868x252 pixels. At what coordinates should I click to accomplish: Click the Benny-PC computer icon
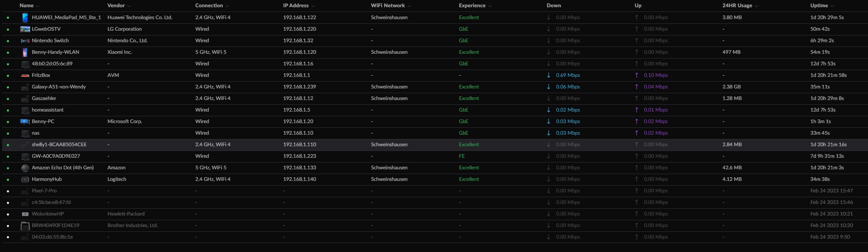25,122
